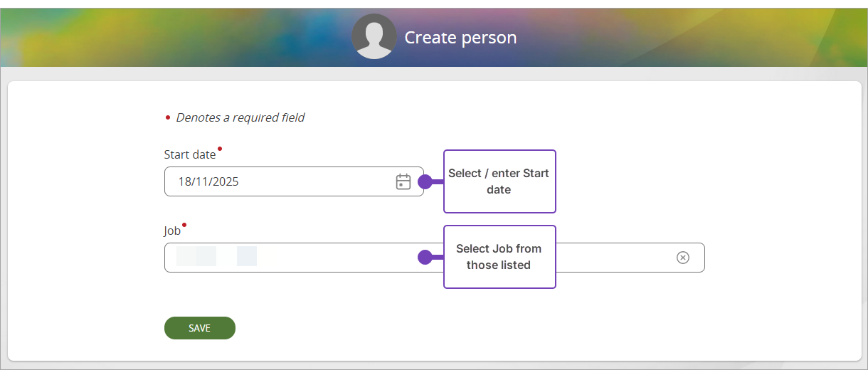This screenshot has width=868, height=370.
Task: Expand the Job selection dropdown field
Action: point(612,258)
